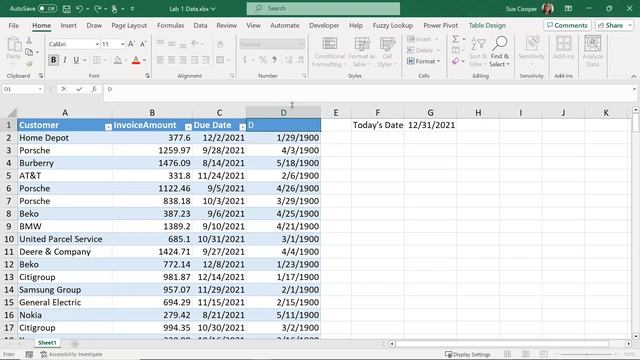Click the Search box in the title bar

323,9
